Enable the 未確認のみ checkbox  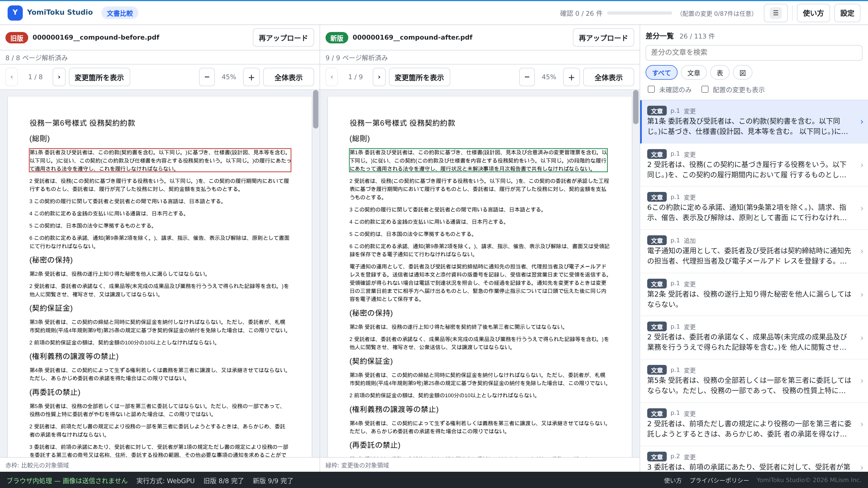tap(651, 89)
